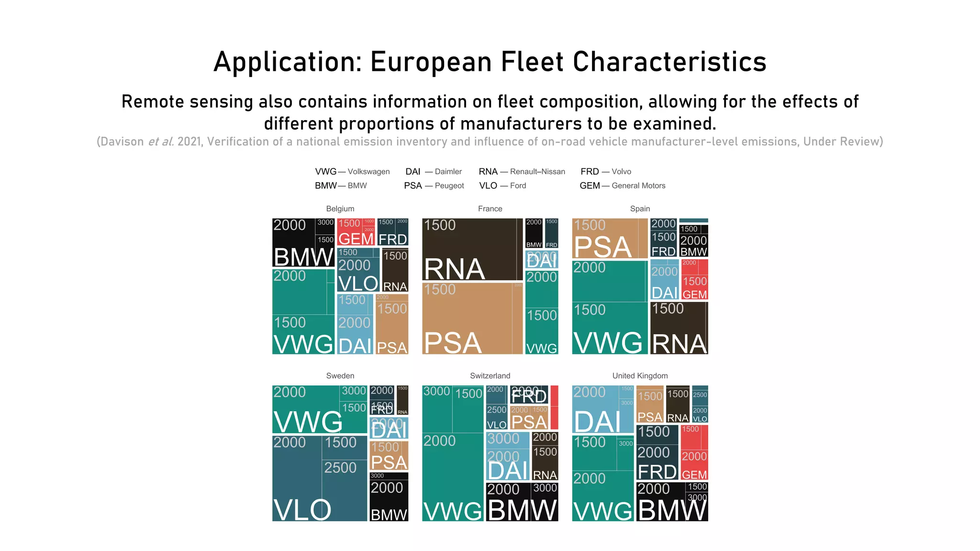Click the 'BMW — BMW' legend entry
The height and width of the screenshot is (551, 980).
(x=341, y=186)
